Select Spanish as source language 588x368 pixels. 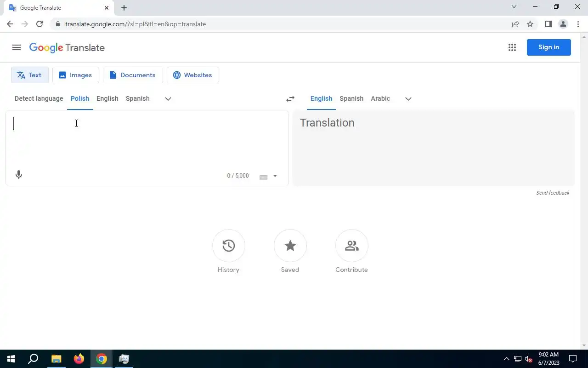tap(137, 98)
